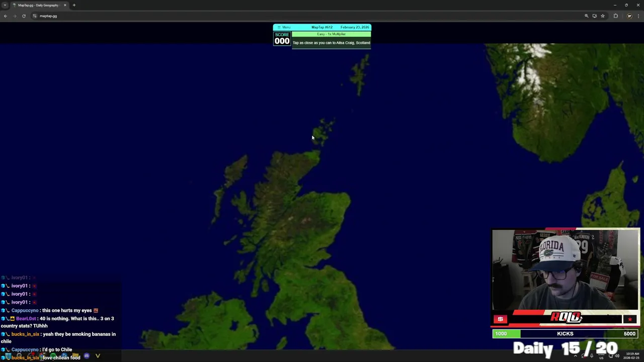The image size is (644, 362).
Task: Click BearL0st's '40 is nothing' chat message
Action: pyautogui.click(x=58, y=322)
